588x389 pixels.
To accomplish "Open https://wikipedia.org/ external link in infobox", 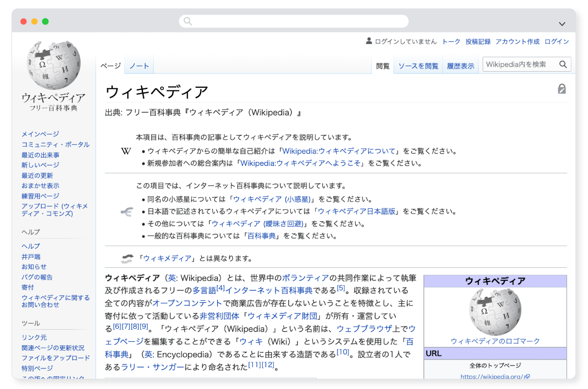I will pyautogui.click(x=495, y=376).
